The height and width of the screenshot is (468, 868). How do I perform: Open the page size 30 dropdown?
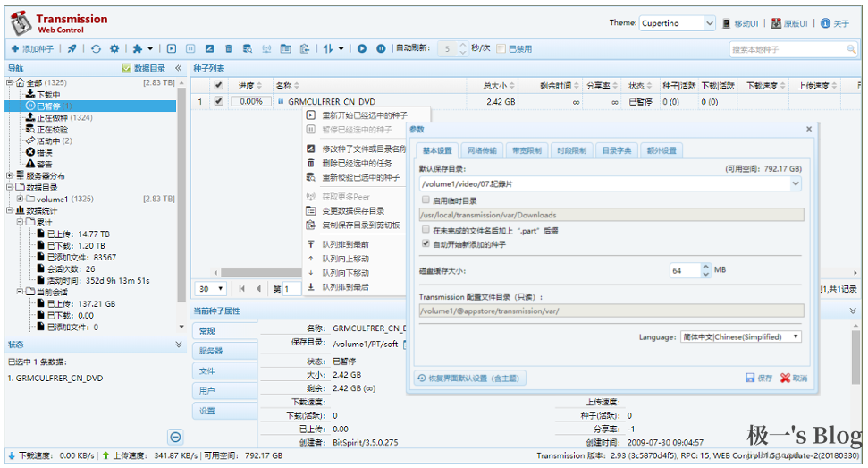point(210,288)
